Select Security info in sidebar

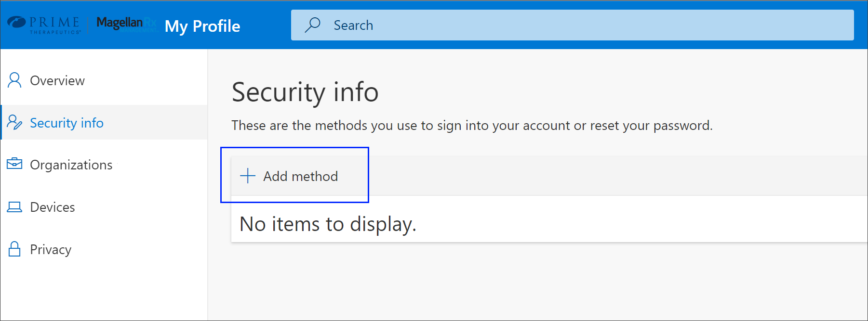[104, 123]
